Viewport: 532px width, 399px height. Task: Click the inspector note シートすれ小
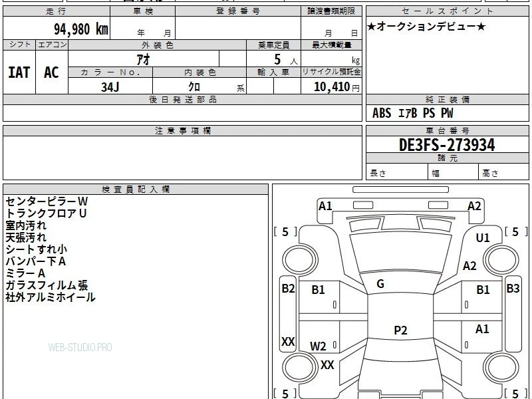pyautogui.click(x=37, y=249)
